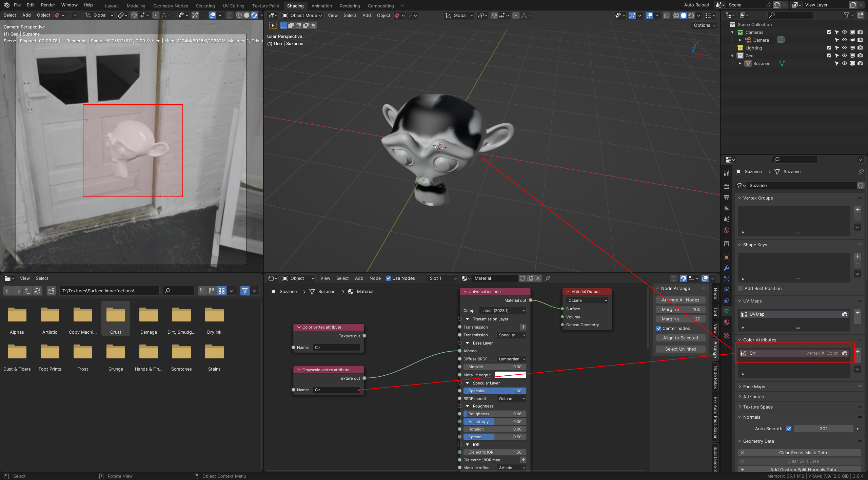Open the Material properties tab icon
Screen dimensions: 868x480
point(726,322)
